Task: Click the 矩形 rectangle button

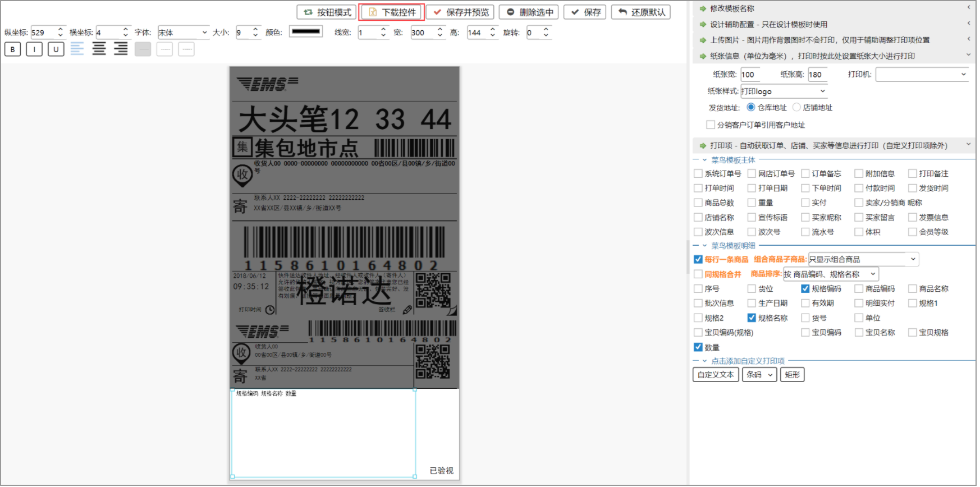Action: click(793, 375)
